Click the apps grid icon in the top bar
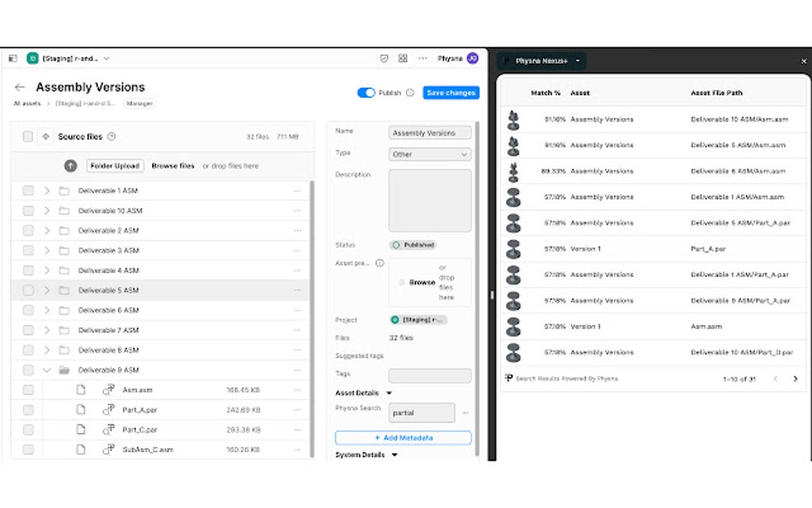 coord(402,58)
